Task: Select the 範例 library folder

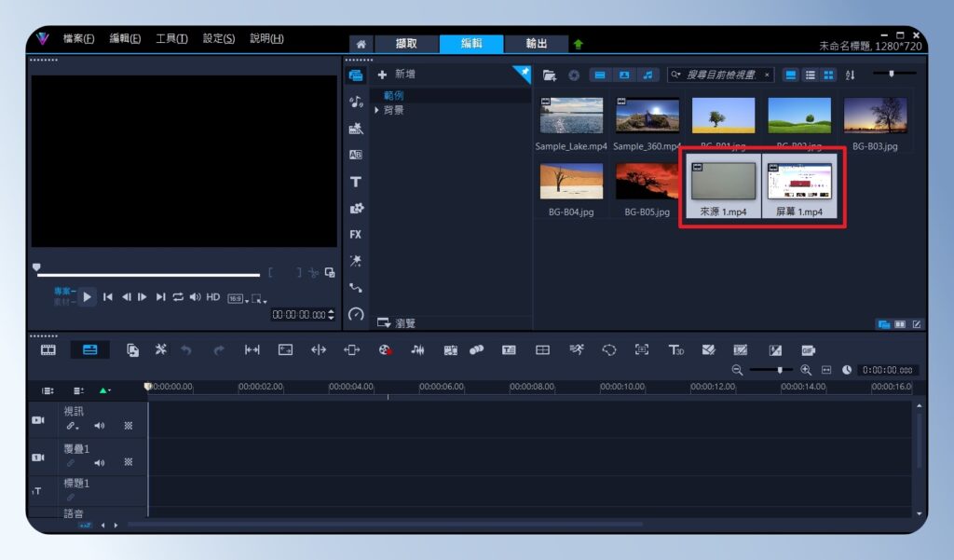Action: click(x=394, y=96)
